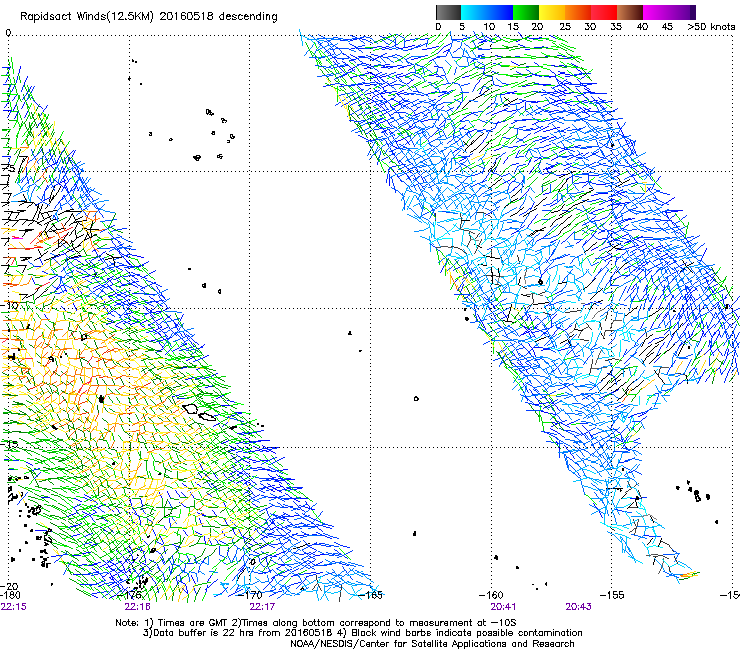Click the green 15-20 knots legend segment
Image resolution: width=740 pixels, height=650 pixels.
coord(526,12)
